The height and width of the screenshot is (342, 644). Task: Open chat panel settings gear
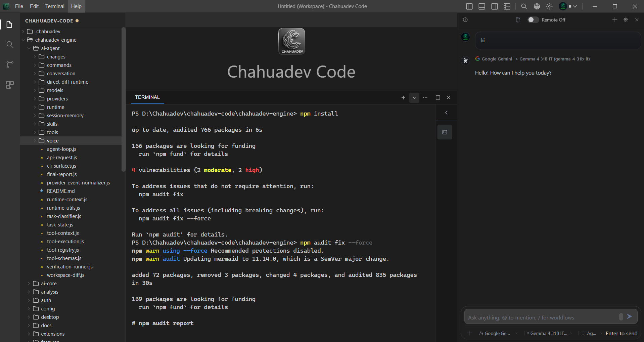pyautogui.click(x=626, y=20)
